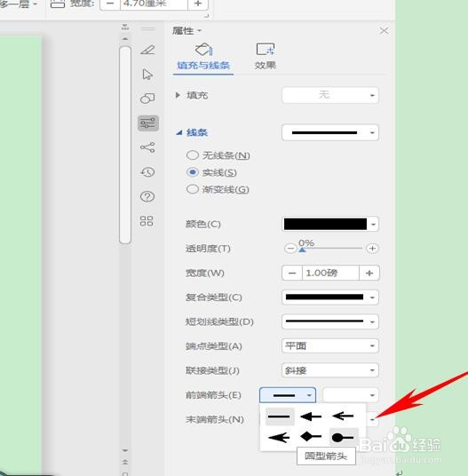Click the effects icon above 效果
The width and height of the screenshot is (468, 476).
tap(266, 49)
